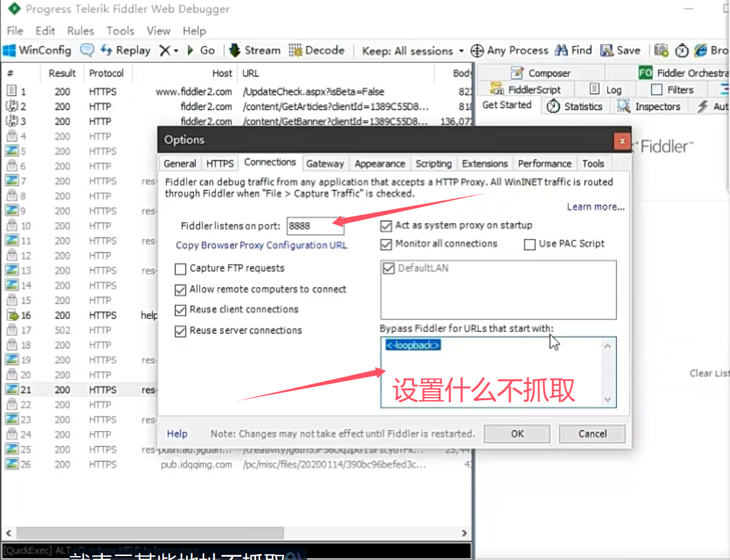Viewport: 730px width, 560px height.
Task: Open the AutoResponder lightning tab
Action: pos(713,107)
